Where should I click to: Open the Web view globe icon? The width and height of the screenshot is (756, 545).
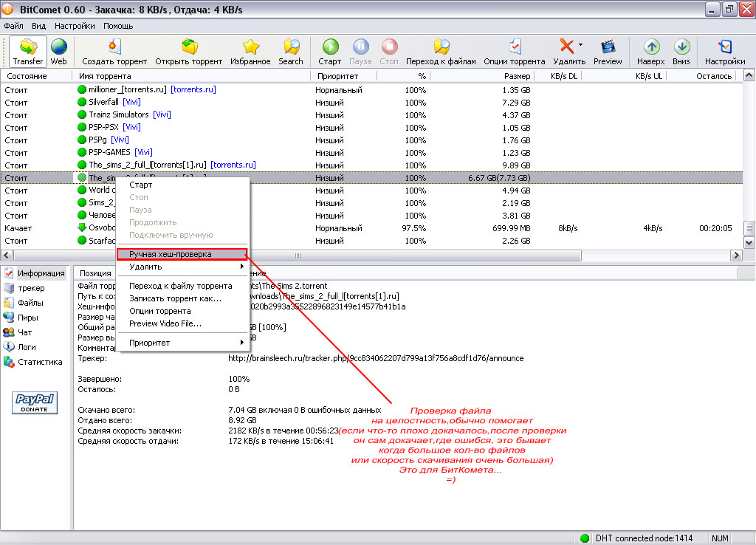pos(59,51)
